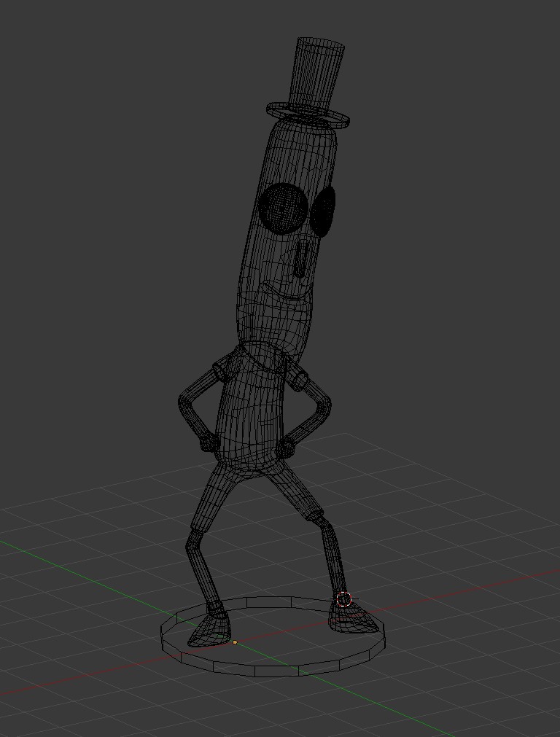The image size is (560, 737).
Task: Click the character's long nose
Action: point(300,262)
